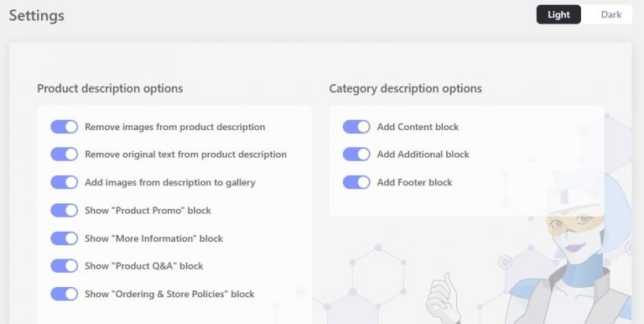Disable the Show "More Information" block switch
Screen dimensions: 644x324
(x=64, y=238)
